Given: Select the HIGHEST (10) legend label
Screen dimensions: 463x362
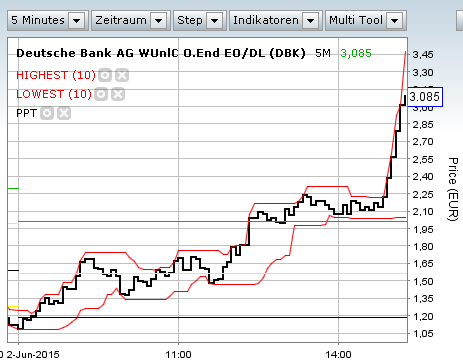Looking at the screenshot, I should 56,75.
